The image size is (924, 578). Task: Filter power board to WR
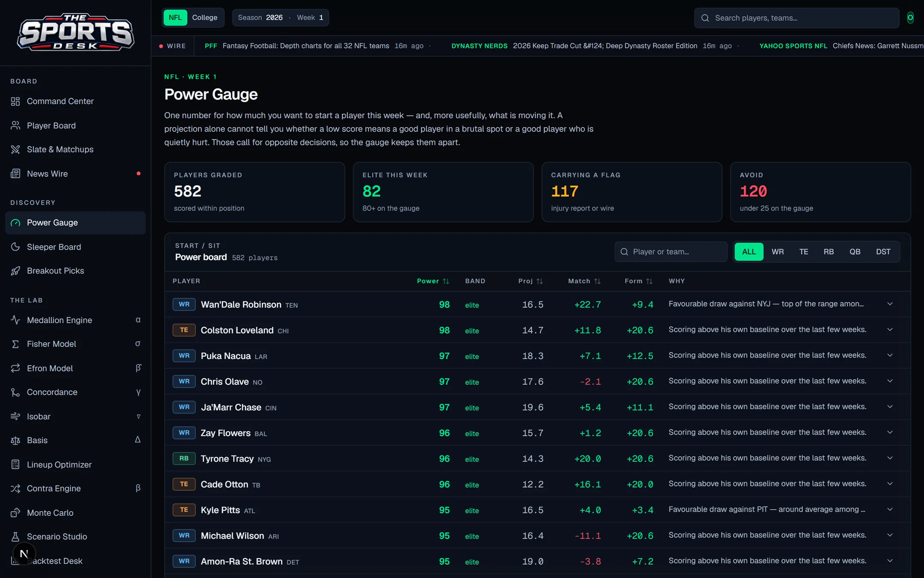tap(778, 252)
